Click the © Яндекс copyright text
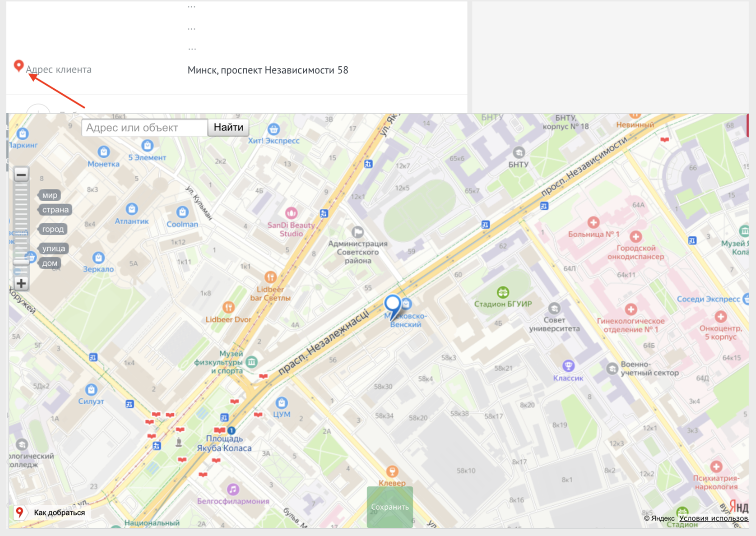 coord(659,518)
